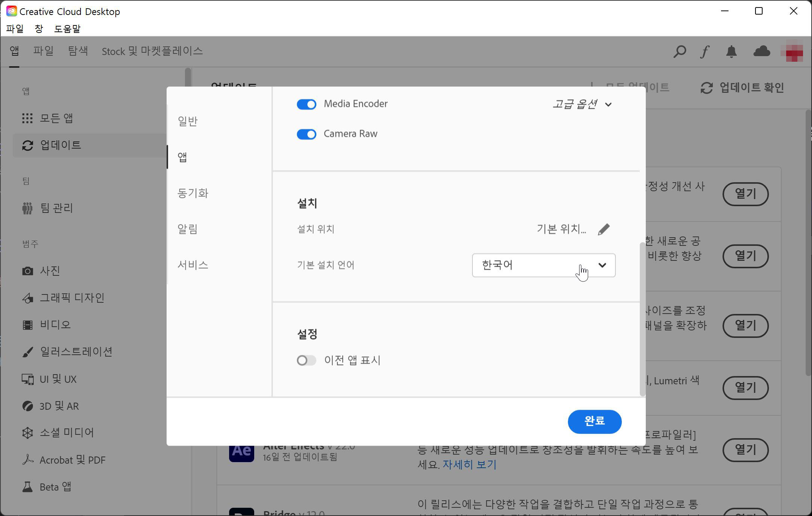Click 열기 button beside After Effects
This screenshot has height=516, width=812.
tap(745, 450)
